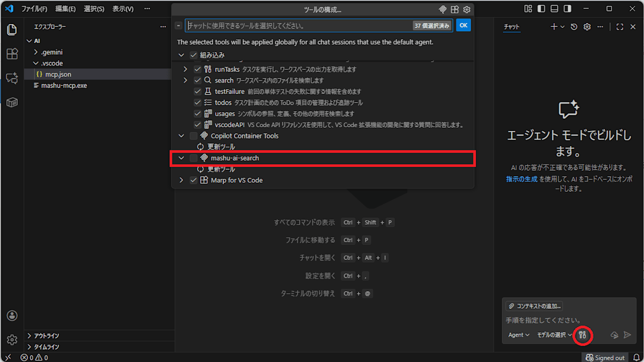Image resolution: width=644 pixels, height=362 pixels.
Task: Click the notifications bell in status bar
Action: tap(636, 357)
